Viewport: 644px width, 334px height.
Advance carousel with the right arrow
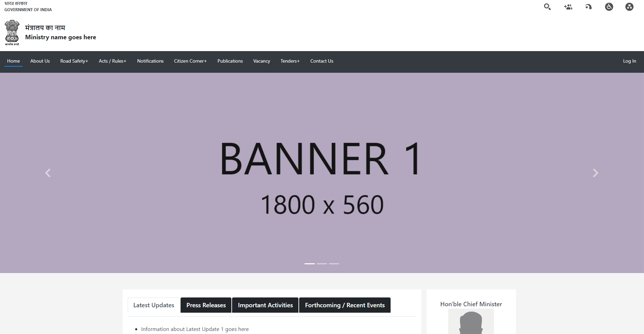click(x=595, y=173)
